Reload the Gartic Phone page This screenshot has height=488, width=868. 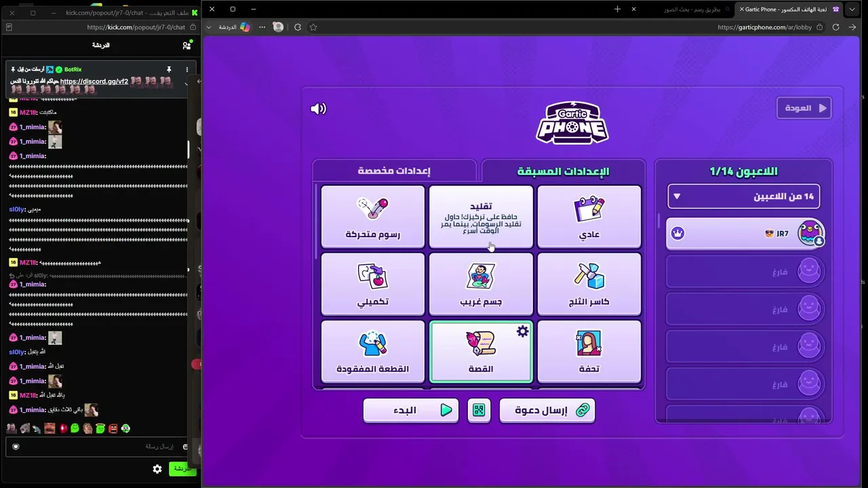[x=835, y=27]
